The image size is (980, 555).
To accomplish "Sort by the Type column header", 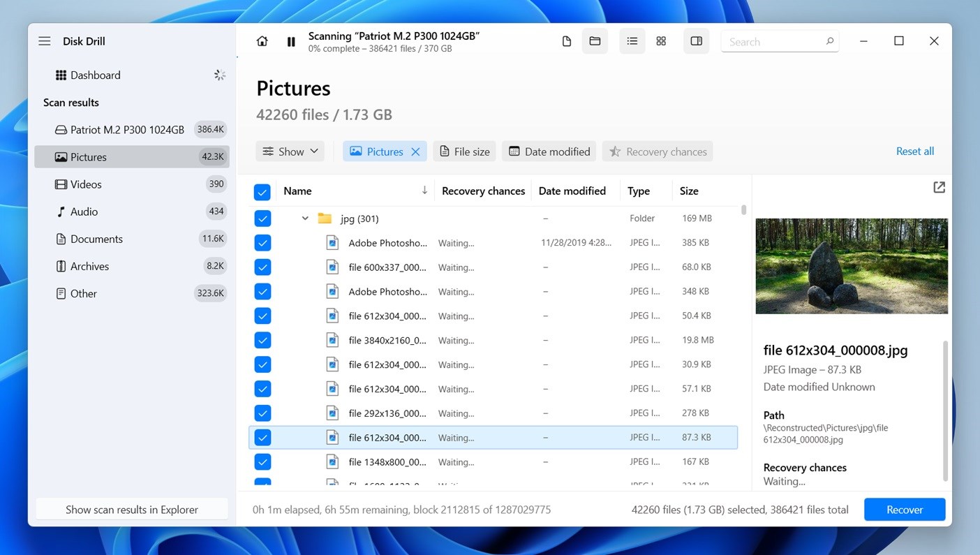I will pyautogui.click(x=639, y=191).
